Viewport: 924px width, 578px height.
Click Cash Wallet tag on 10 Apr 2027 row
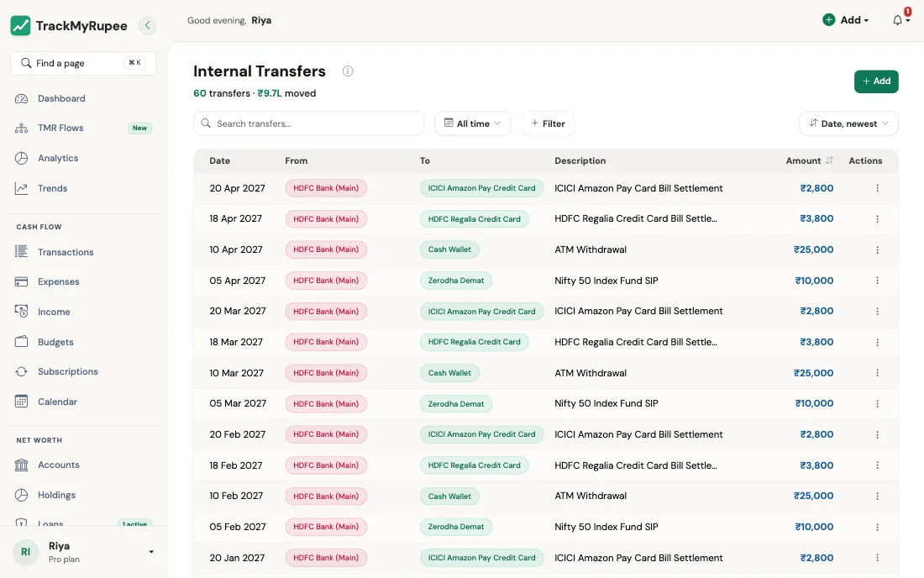pos(449,250)
